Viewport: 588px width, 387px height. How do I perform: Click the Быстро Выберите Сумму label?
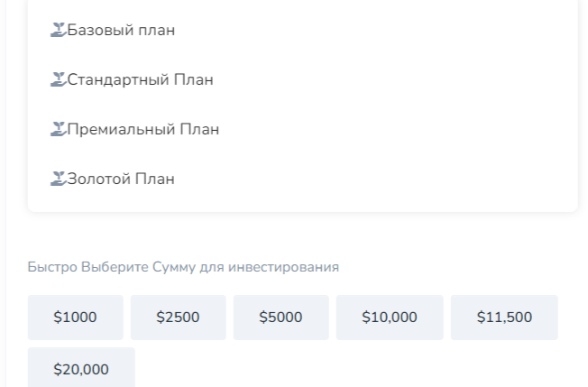183,268
